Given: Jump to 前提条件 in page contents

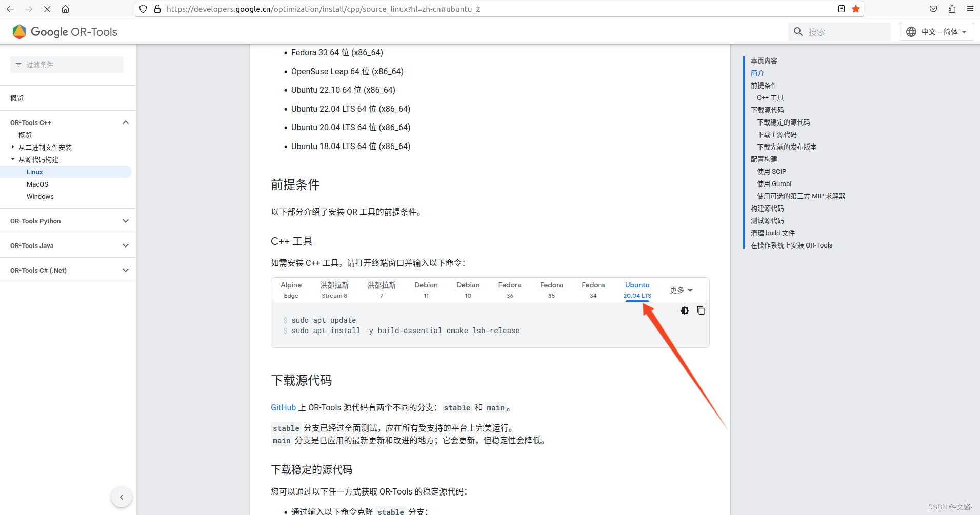Looking at the screenshot, I should pyautogui.click(x=764, y=85).
